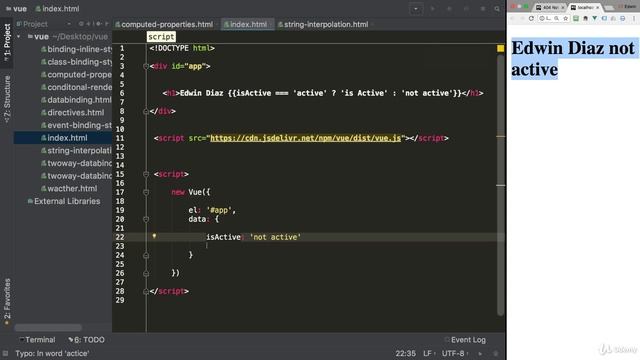Screen dimensions: 640x360
Task: Click the project panel horizontal scrollbar
Action: tap(48, 328)
